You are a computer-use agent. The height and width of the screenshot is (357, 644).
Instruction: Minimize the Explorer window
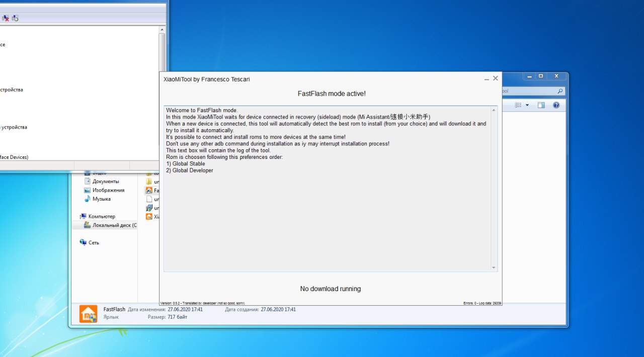coord(529,76)
